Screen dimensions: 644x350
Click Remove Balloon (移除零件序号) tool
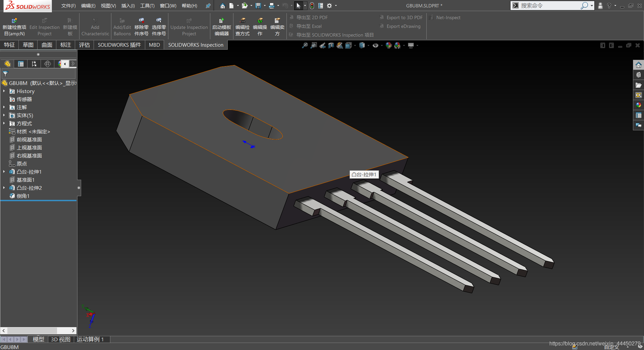(142, 27)
